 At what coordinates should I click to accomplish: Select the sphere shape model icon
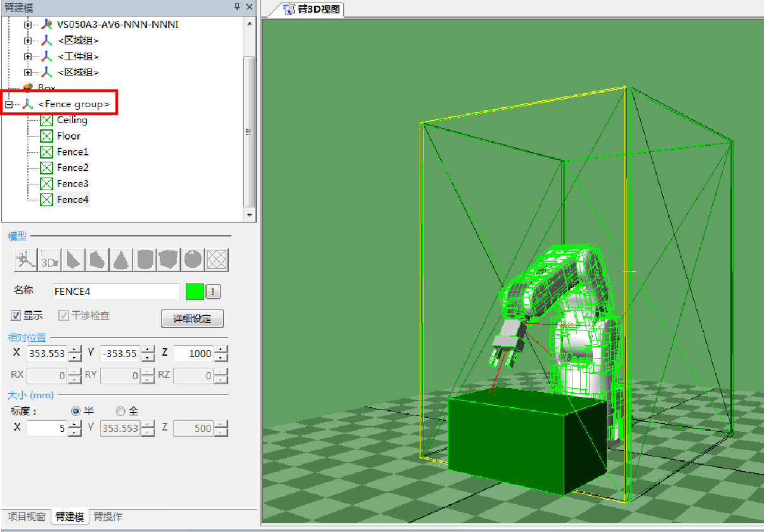point(193,260)
